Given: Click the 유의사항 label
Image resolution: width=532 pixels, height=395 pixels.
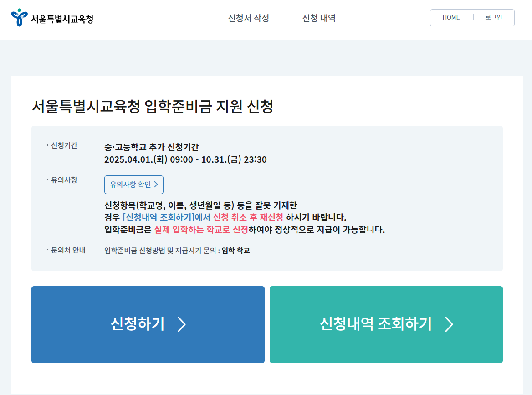Looking at the screenshot, I should tap(64, 180).
